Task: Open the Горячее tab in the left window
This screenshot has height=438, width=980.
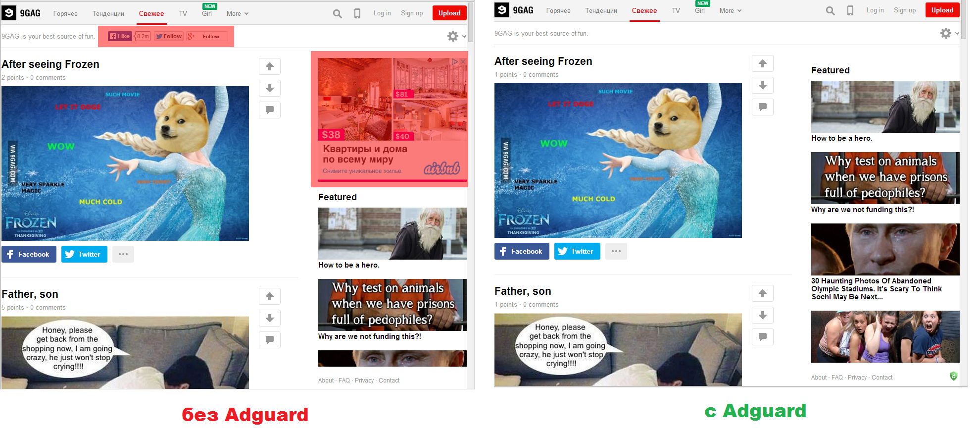Action: [x=65, y=13]
